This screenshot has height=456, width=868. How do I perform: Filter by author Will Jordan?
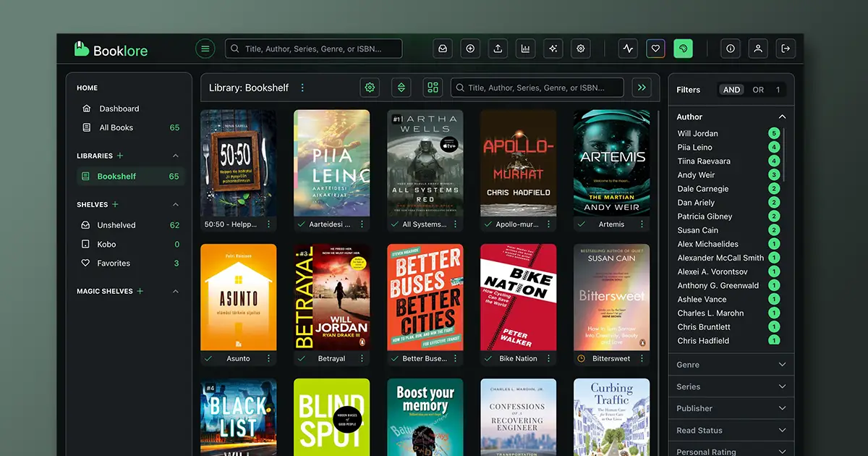[697, 133]
